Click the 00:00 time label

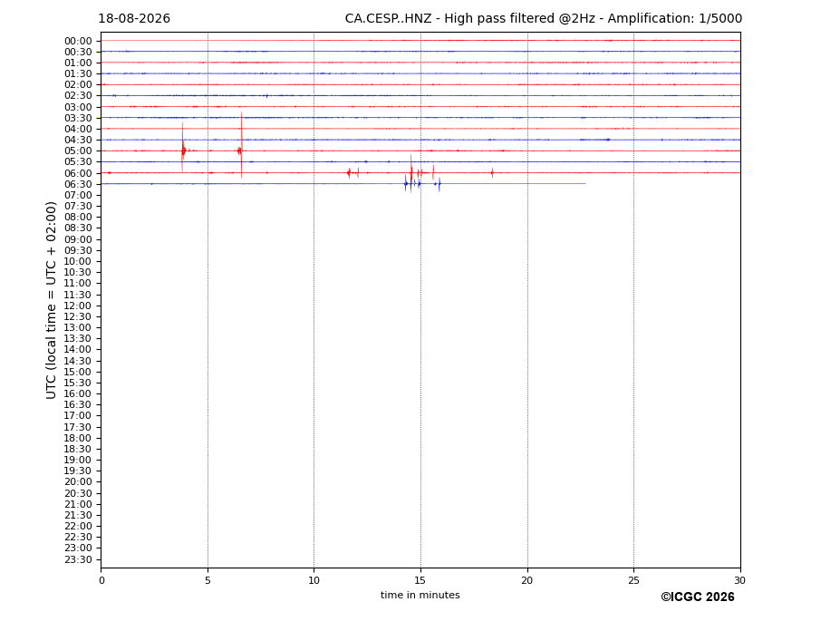click(78, 42)
